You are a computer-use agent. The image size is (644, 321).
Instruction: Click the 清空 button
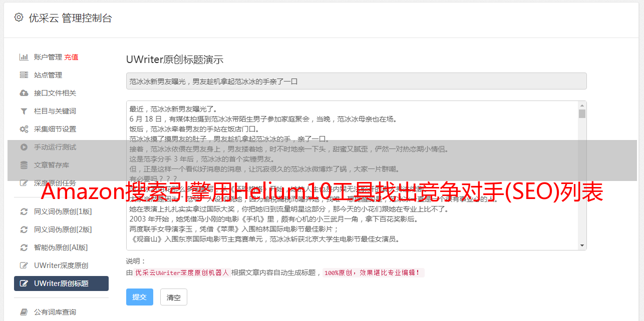click(x=173, y=297)
